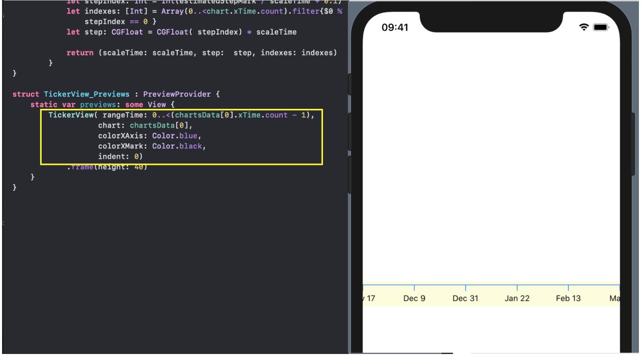
Task: Select the TickerView identifier in the highlighted code
Action: tap(71, 114)
